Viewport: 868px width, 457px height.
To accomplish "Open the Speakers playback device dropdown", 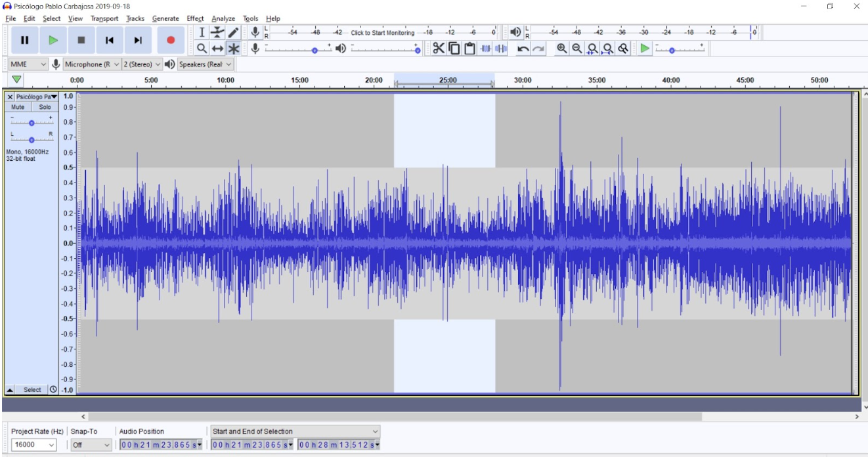I will click(x=206, y=64).
